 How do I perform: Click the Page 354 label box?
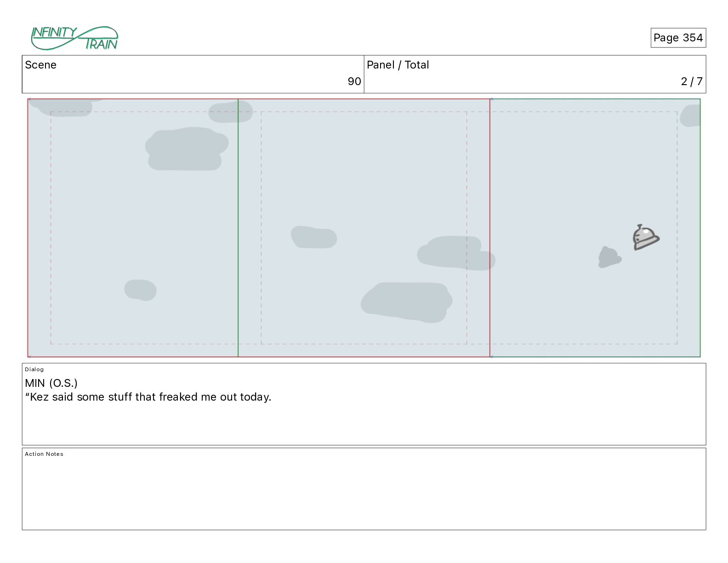(x=678, y=38)
